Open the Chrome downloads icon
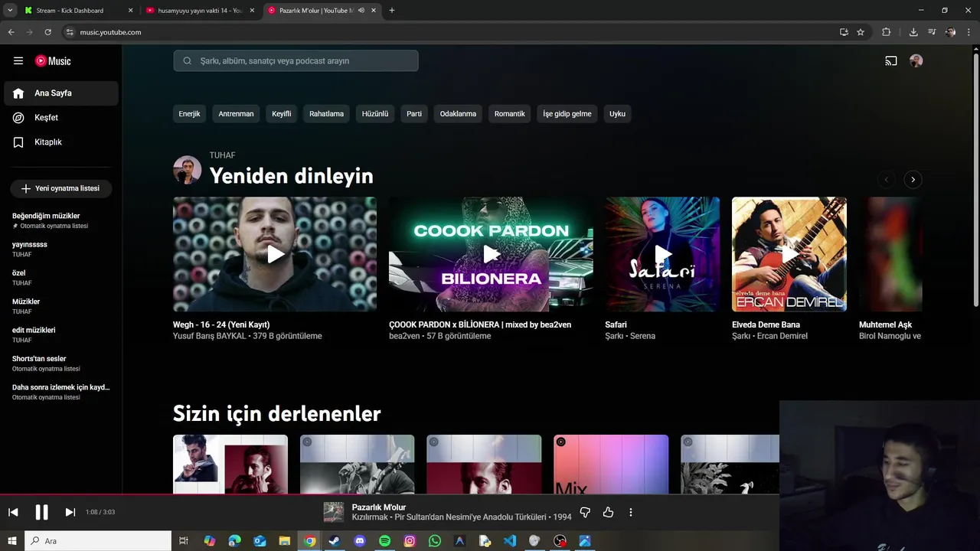 [x=913, y=32]
